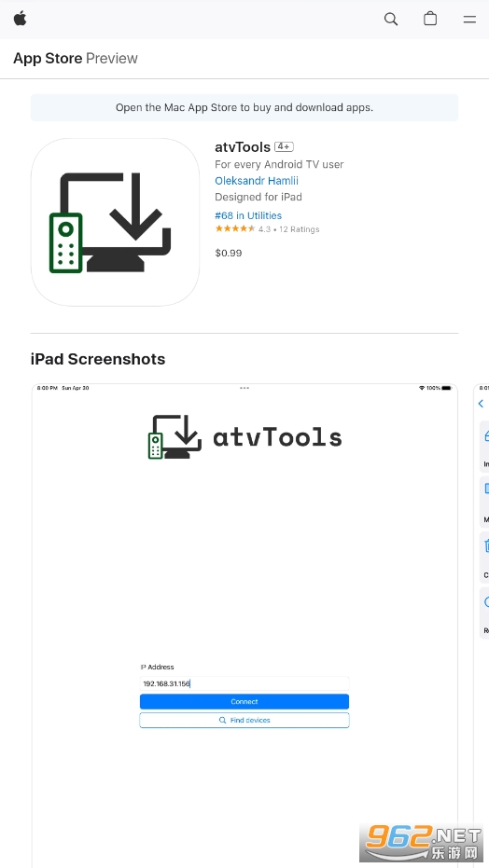This screenshot has height=868, width=489.
Task: Click the 4+ age rating badge
Action: coord(284,146)
